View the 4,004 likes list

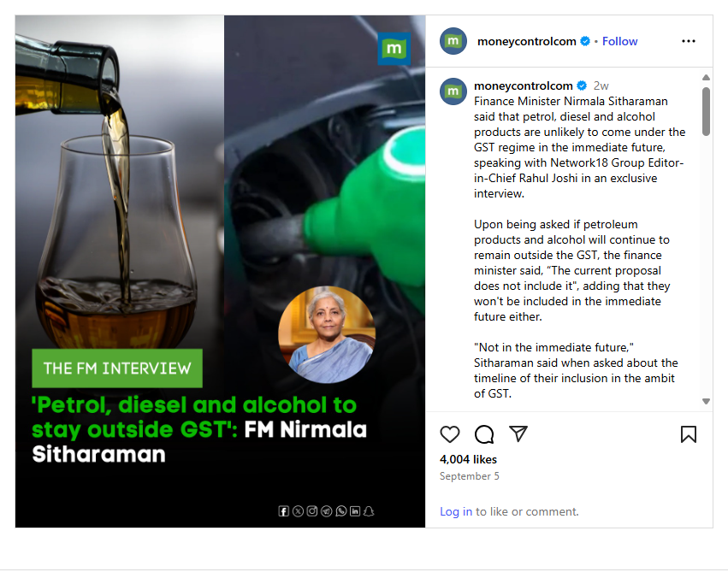(x=468, y=459)
